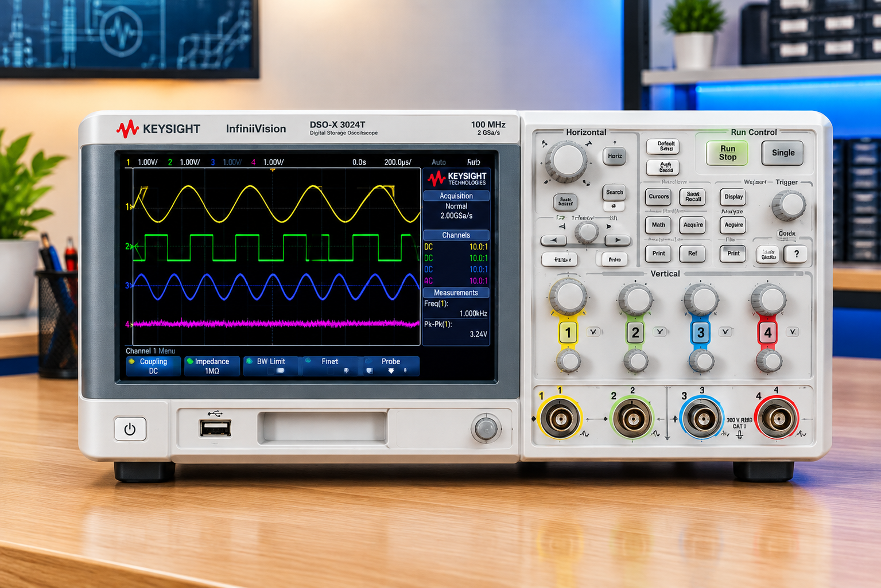Screen dimensions: 881x588
Task: Select the yellow channel 1 key
Action: [568, 333]
